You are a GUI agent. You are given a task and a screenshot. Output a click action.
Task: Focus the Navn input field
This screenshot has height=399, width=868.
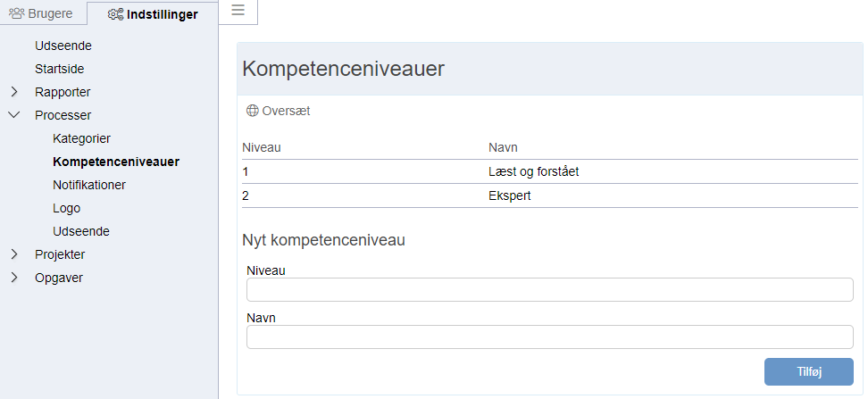pyautogui.click(x=550, y=337)
